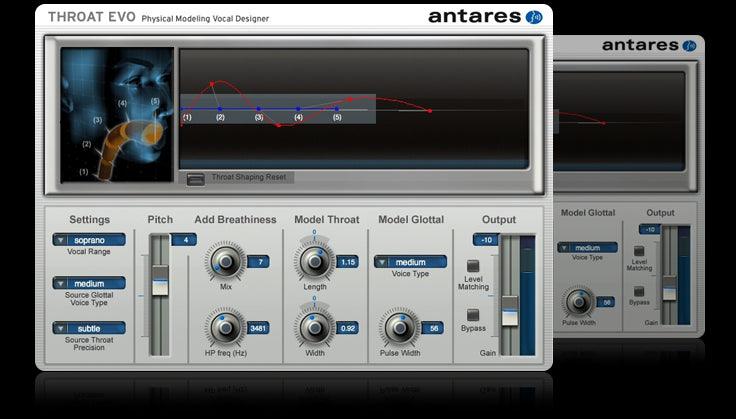Click the Pitch value field showing 4
Image resolution: width=736 pixels, height=419 pixels.
[184, 240]
